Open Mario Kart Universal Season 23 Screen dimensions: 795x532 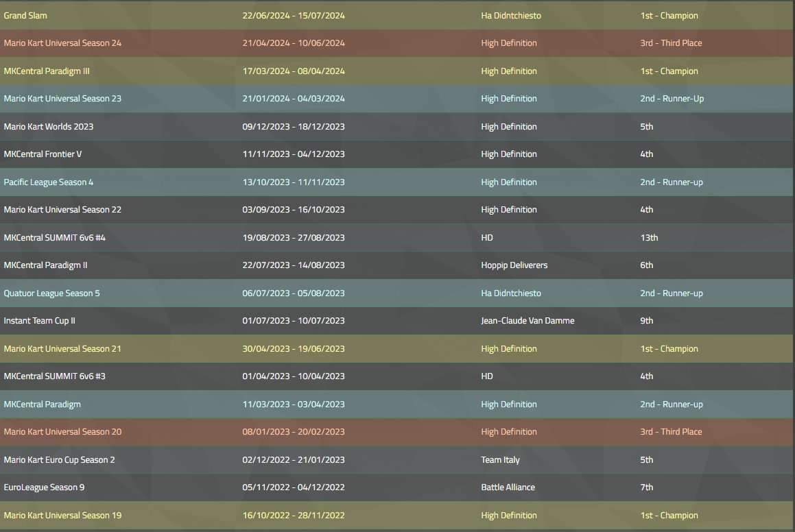[62, 99]
